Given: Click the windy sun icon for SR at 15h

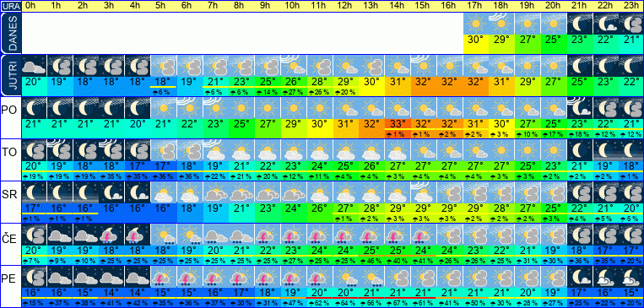Looking at the screenshot, I should click(x=425, y=192).
